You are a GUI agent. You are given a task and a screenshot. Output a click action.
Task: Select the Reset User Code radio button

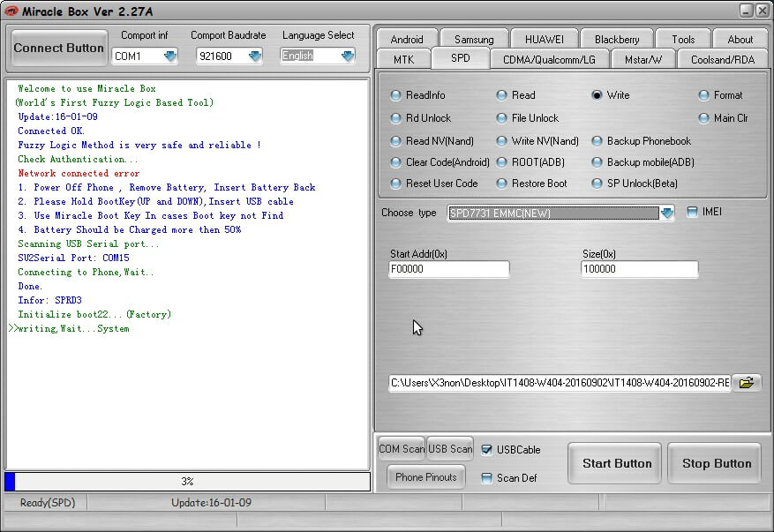click(x=395, y=184)
